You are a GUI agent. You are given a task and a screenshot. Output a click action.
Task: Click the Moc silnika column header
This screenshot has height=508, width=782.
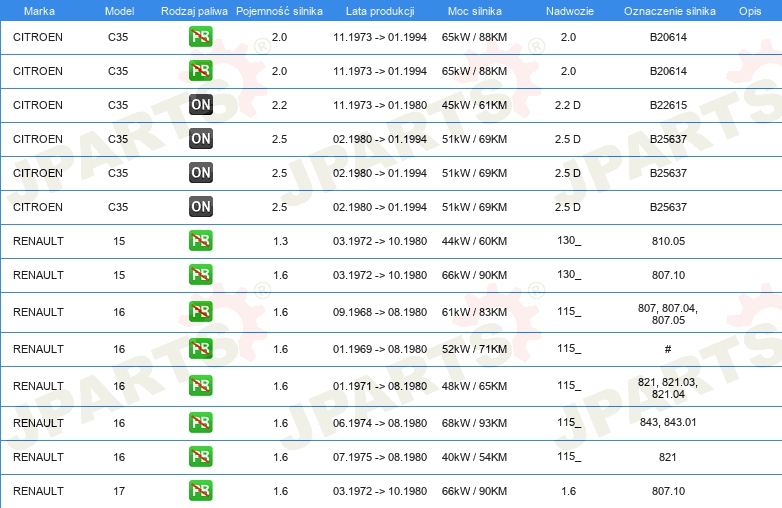tap(475, 11)
